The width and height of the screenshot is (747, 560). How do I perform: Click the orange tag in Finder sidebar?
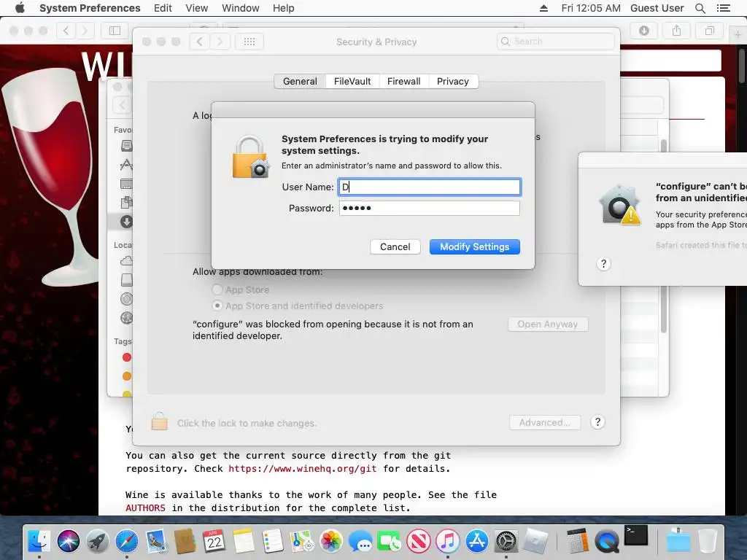(127, 376)
